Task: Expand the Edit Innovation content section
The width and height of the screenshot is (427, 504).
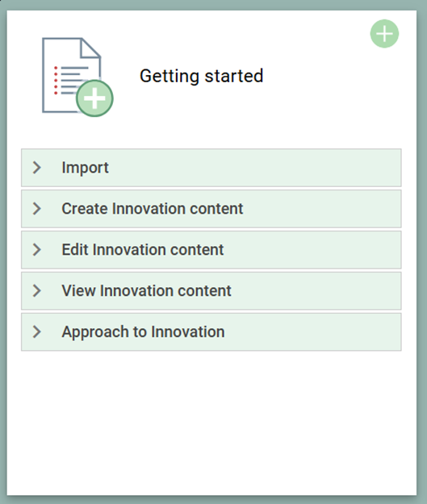Action: click(x=211, y=250)
